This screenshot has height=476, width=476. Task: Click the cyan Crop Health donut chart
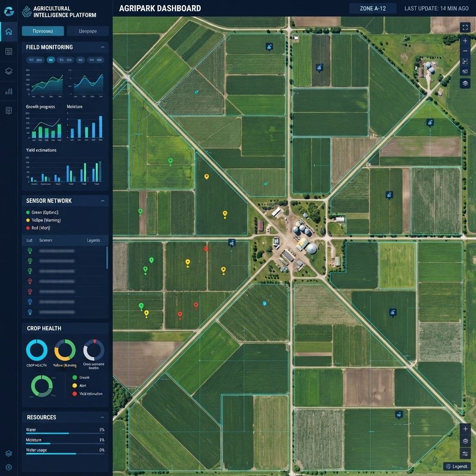click(37, 350)
